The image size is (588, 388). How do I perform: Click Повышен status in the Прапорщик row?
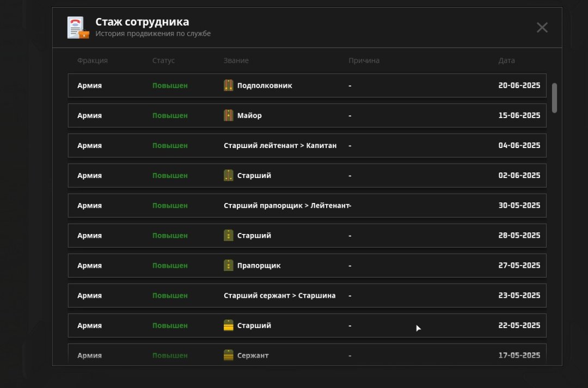(x=170, y=266)
